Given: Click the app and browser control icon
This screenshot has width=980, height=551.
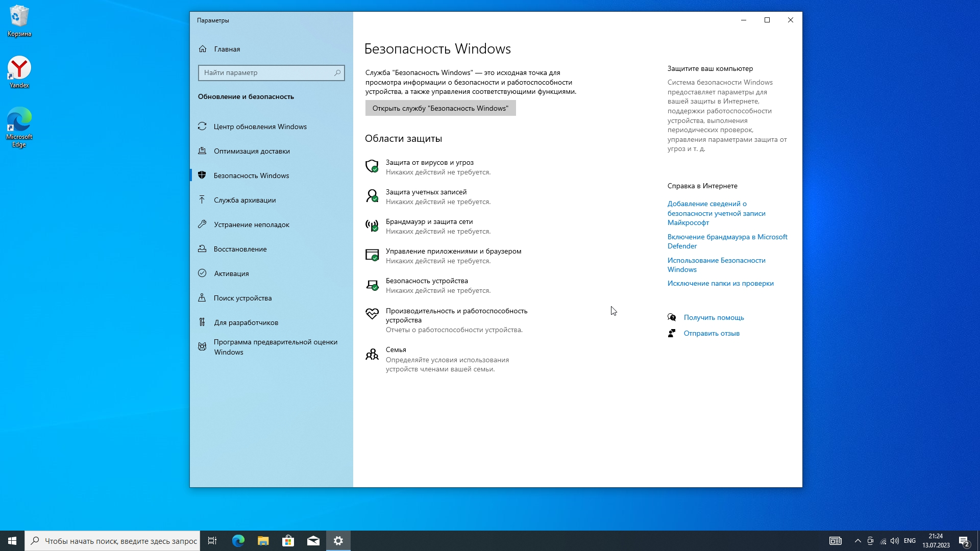Looking at the screenshot, I should pyautogui.click(x=372, y=255).
